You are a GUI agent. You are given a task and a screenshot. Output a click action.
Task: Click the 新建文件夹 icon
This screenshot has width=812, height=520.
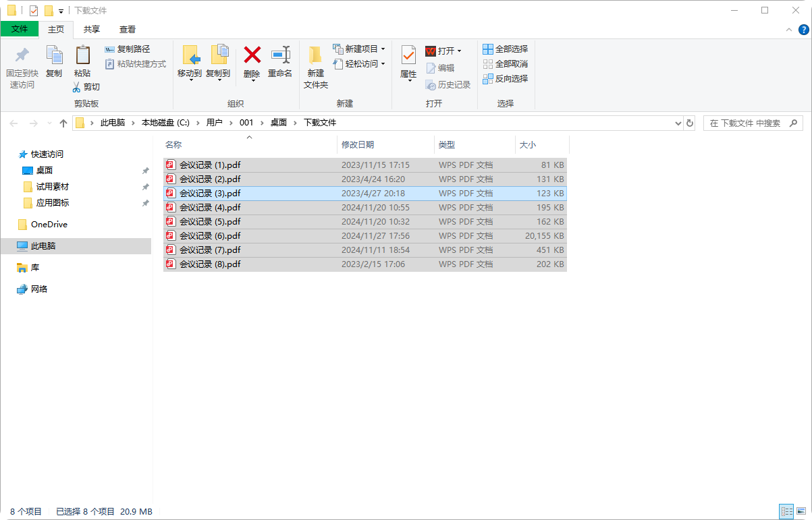[315, 55]
